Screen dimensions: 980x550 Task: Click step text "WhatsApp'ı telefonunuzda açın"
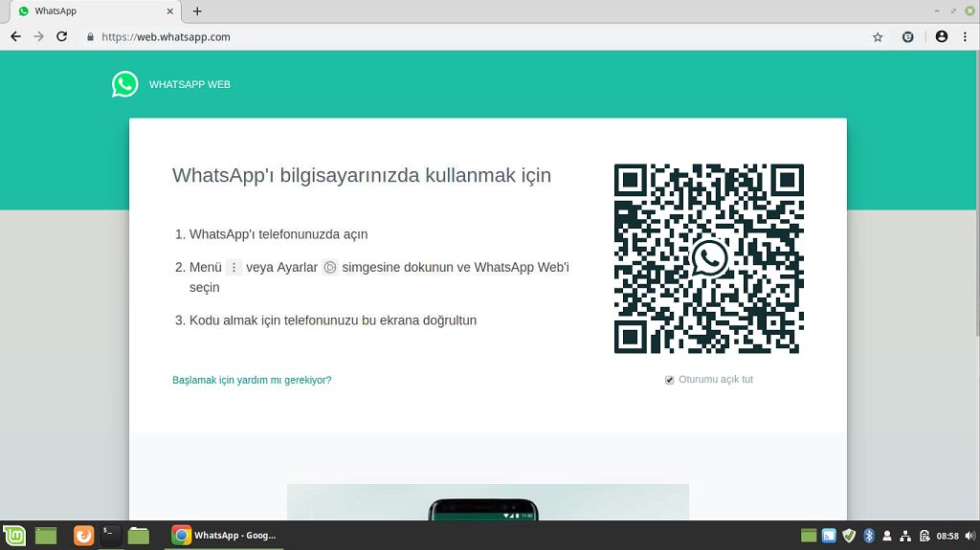click(278, 234)
